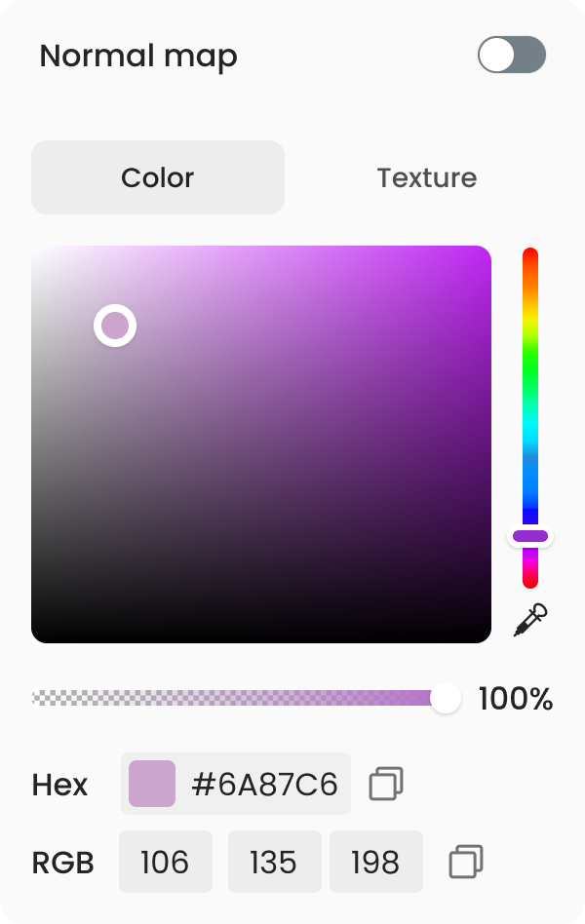This screenshot has height=924, width=585.
Task: Copy the hex color code
Action: [386, 784]
